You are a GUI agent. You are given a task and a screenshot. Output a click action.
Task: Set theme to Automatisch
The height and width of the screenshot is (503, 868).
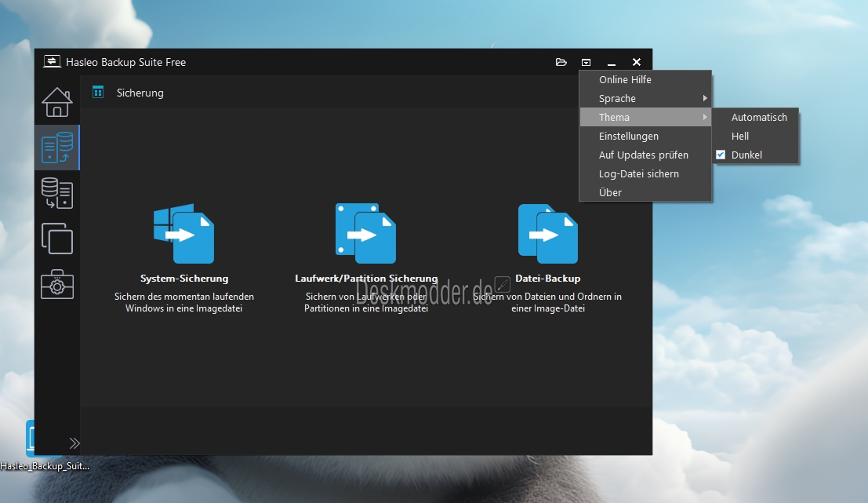coord(756,118)
